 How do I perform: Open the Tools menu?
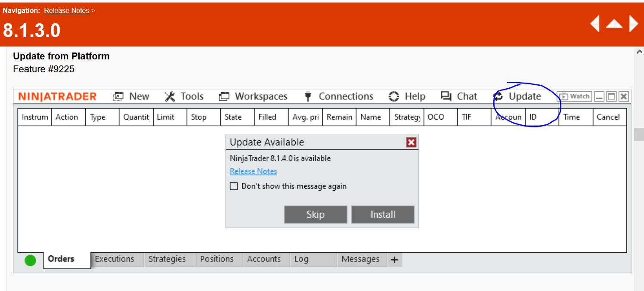(x=184, y=96)
